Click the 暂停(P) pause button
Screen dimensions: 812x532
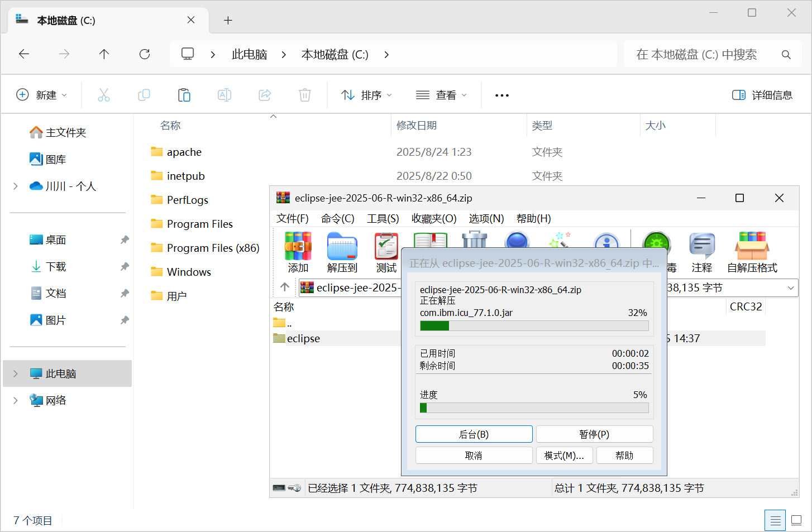[595, 434]
